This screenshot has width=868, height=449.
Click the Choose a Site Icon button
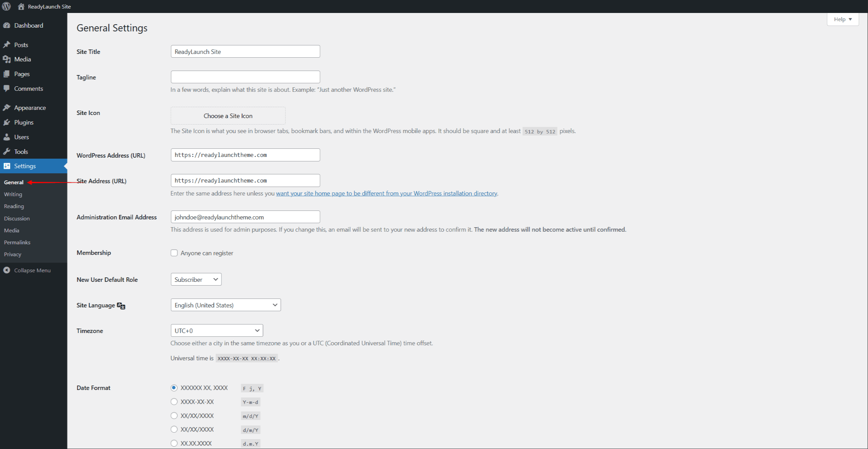(x=228, y=116)
